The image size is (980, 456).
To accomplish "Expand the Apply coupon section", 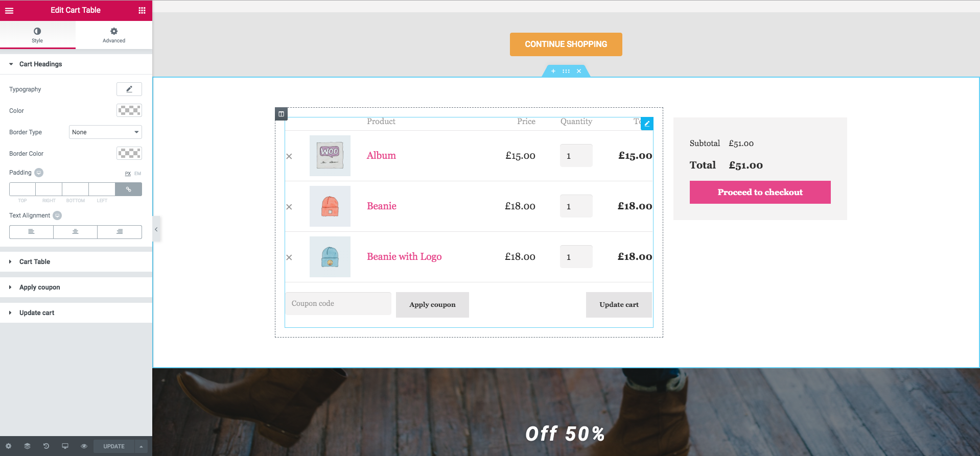I will tap(76, 287).
